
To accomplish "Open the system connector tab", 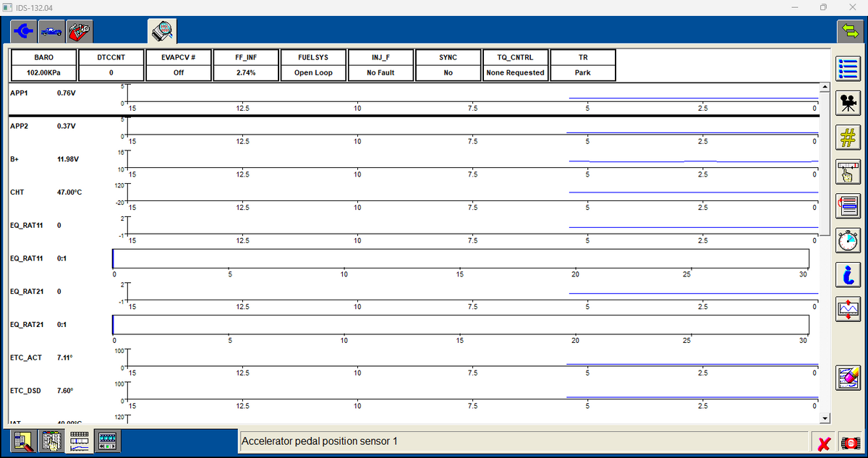I will click(24, 31).
